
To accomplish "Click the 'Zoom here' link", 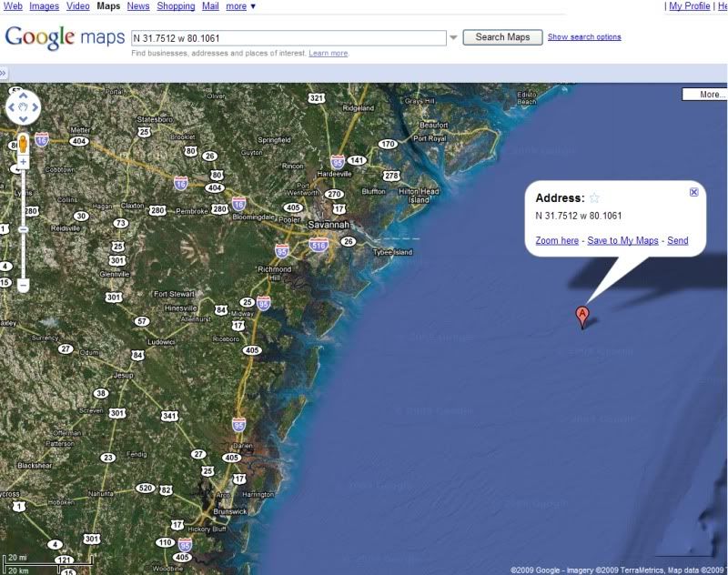I will [557, 240].
